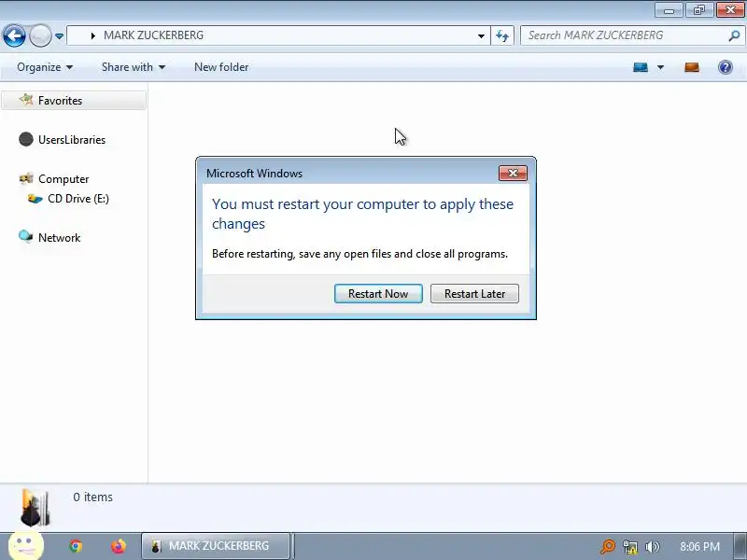
Task: Click the volume speaker tray icon
Action: (x=652, y=547)
